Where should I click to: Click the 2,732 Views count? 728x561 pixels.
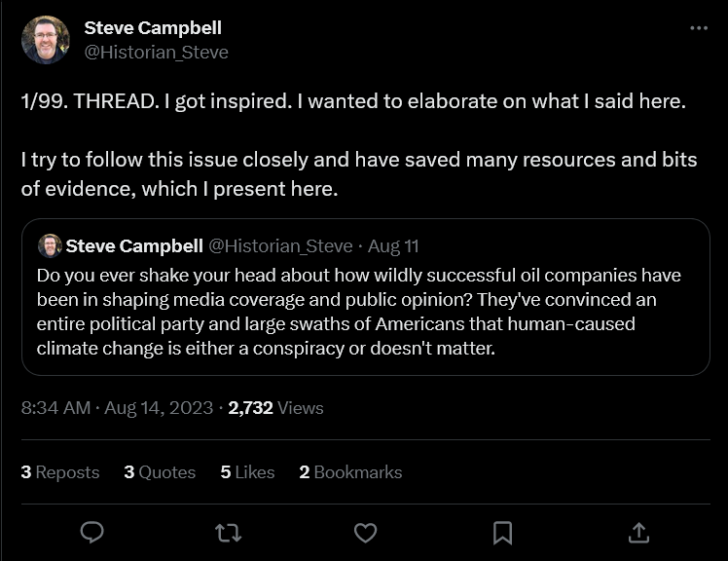tap(275, 408)
